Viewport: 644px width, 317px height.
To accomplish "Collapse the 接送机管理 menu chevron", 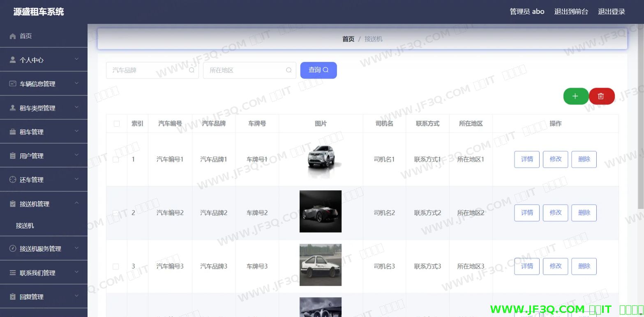I will pyautogui.click(x=77, y=204).
